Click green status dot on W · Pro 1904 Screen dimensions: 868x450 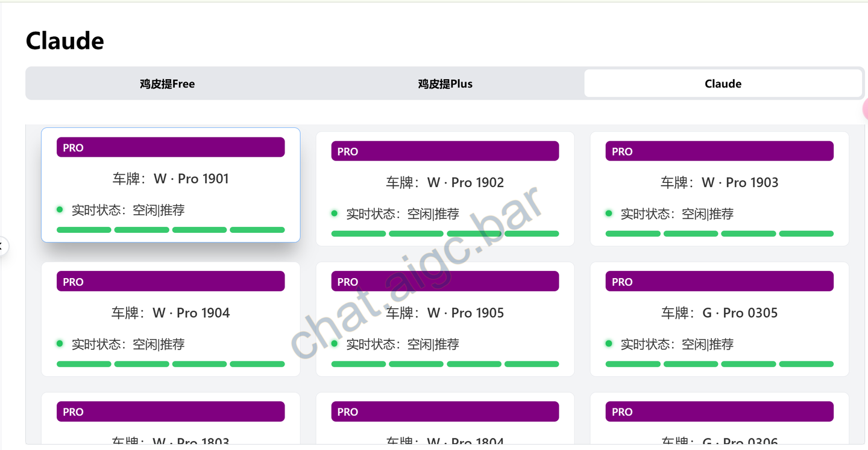[x=60, y=343]
